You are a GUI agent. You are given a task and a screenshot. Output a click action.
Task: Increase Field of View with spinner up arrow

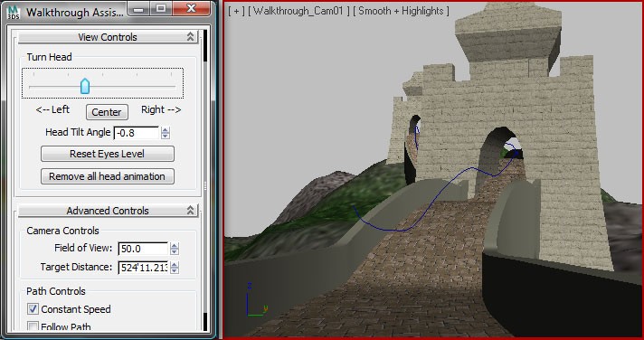tap(175, 246)
